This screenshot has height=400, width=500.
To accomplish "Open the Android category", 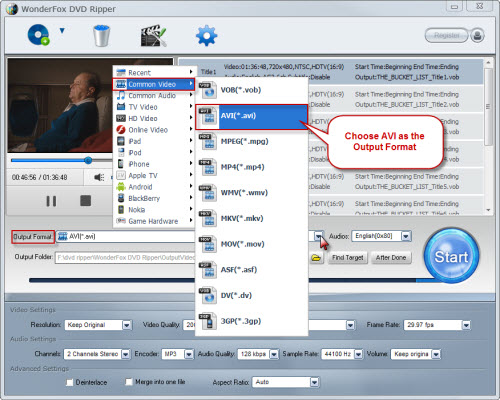I will coord(154,187).
